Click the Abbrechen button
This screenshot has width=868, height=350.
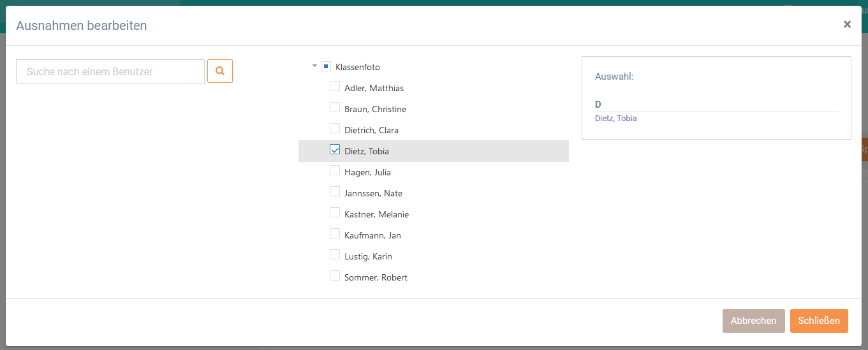click(x=753, y=321)
